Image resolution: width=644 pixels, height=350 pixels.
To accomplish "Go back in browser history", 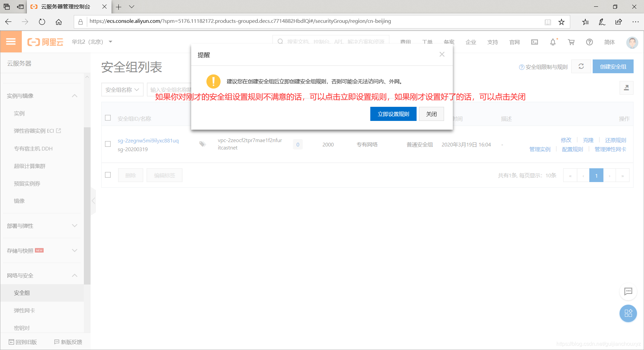I will 9,22.
